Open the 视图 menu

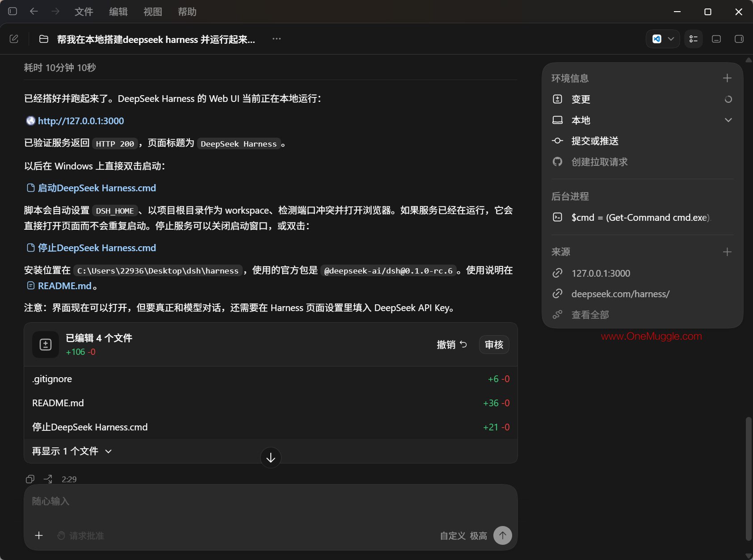tap(153, 12)
